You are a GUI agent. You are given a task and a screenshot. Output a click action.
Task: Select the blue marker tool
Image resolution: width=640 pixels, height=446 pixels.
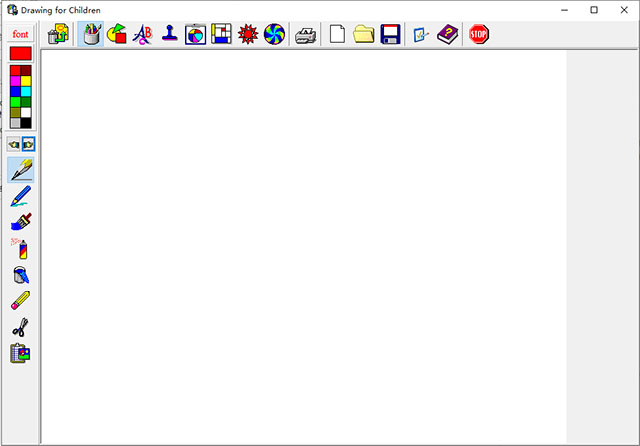pos(21,196)
